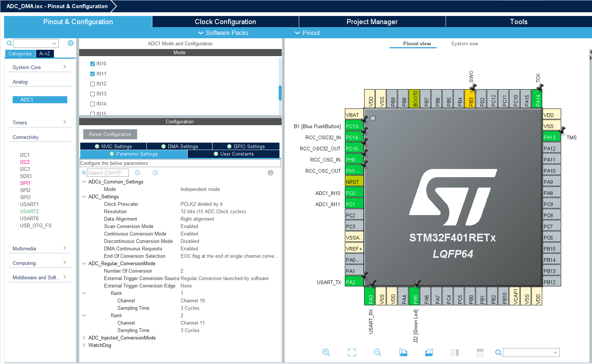The height and width of the screenshot is (364, 592).
Task: Open the Project Manager tab
Action: point(372,22)
